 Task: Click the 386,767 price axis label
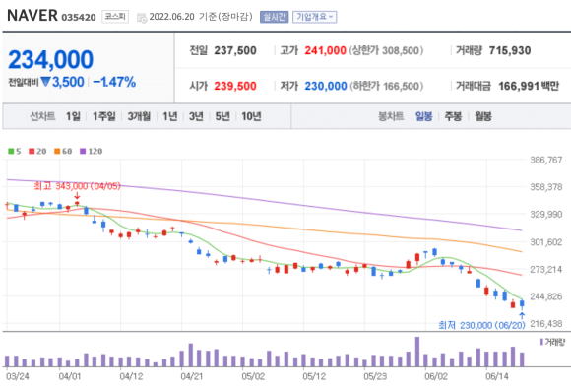(545, 160)
